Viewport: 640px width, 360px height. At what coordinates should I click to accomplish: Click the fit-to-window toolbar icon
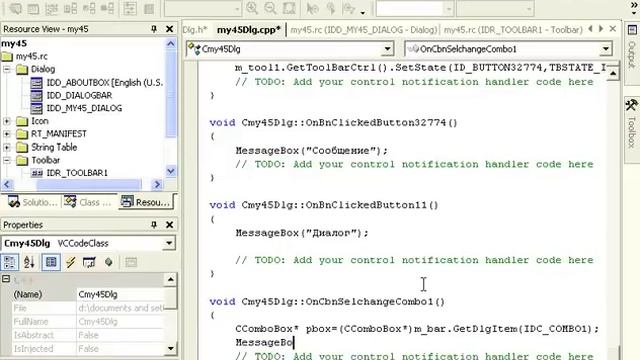point(289,8)
